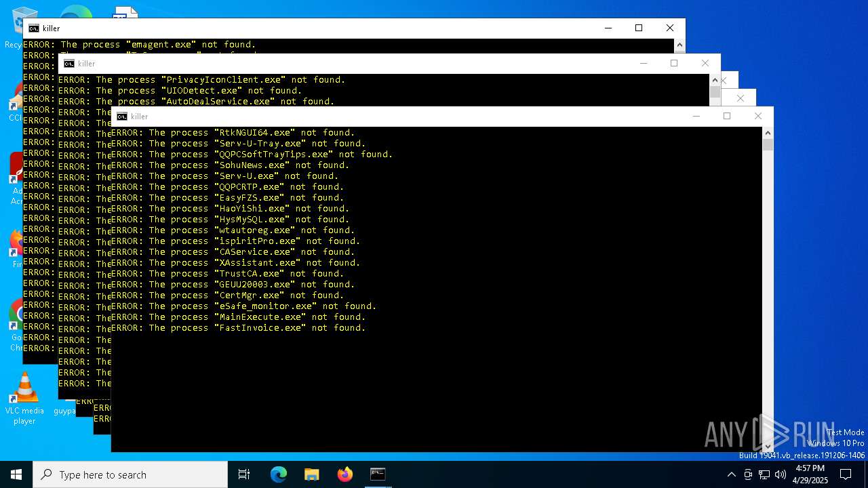Click the "Serv-U.exe" error line
The height and width of the screenshot is (488, 868).
coord(224,176)
